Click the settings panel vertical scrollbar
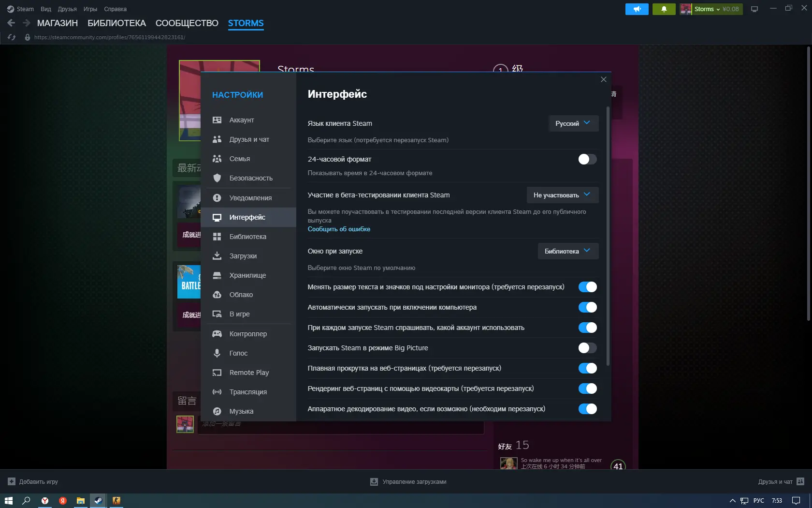Image resolution: width=812 pixels, height=508 pixels. pyautogui.click(x=608, y=236)
